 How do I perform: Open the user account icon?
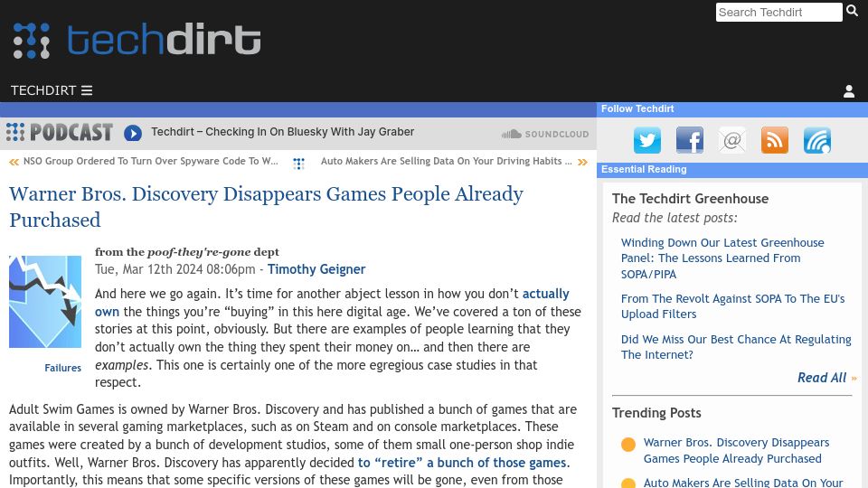849,91
